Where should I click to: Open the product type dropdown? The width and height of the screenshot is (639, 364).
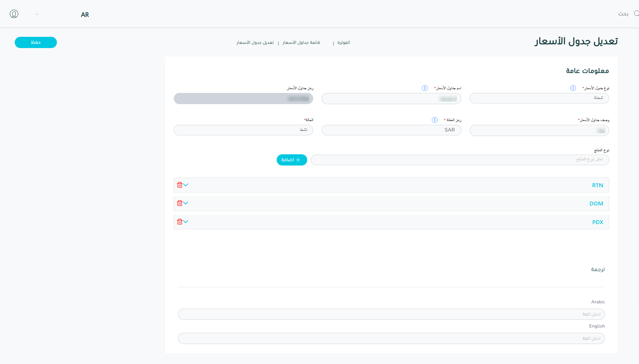tap(459, 160)
